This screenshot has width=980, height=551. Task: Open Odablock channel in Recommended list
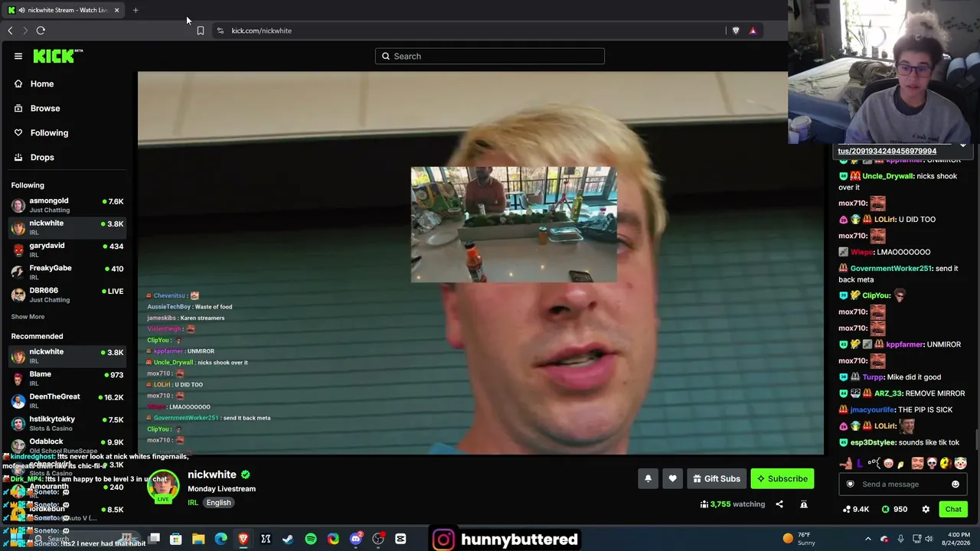point(67,445)
